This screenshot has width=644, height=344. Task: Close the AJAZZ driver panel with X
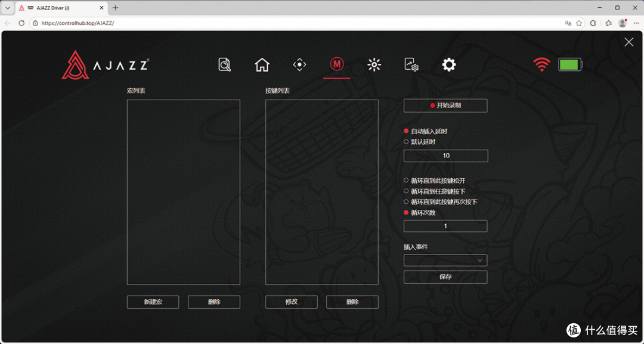click(x=629, y=42)
